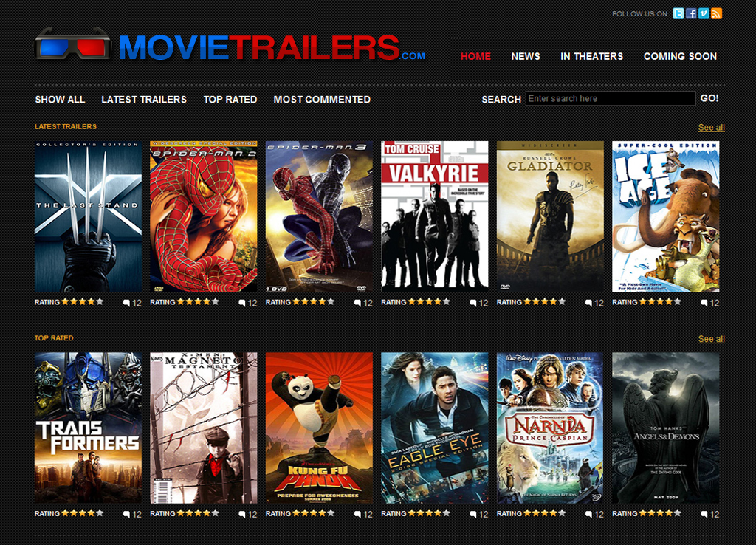The height and width of the screenshot is (545, 756).
Task: Rate Kung Fu Panda five stars
Action: click(x=331, y=513)
